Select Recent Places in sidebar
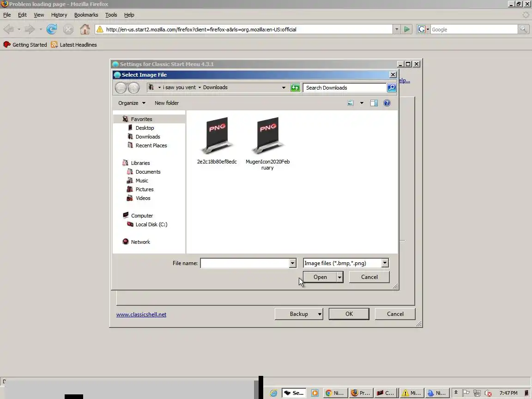 click(x=151, y=145)
